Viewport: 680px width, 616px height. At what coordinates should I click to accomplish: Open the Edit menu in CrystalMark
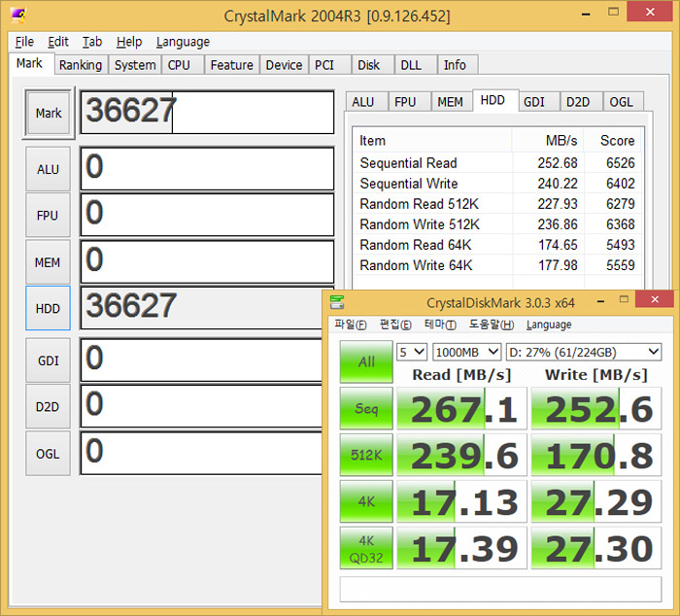click(58, 42)
